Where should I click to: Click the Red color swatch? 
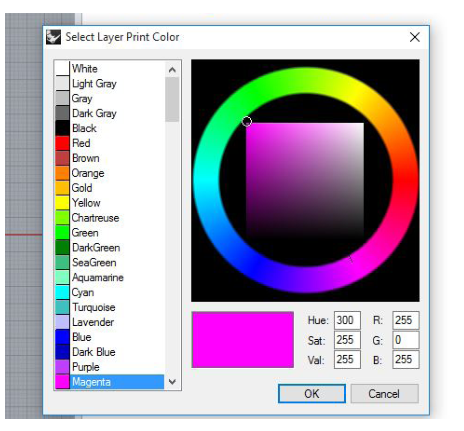pyautogui.click(x=62, y=143)
